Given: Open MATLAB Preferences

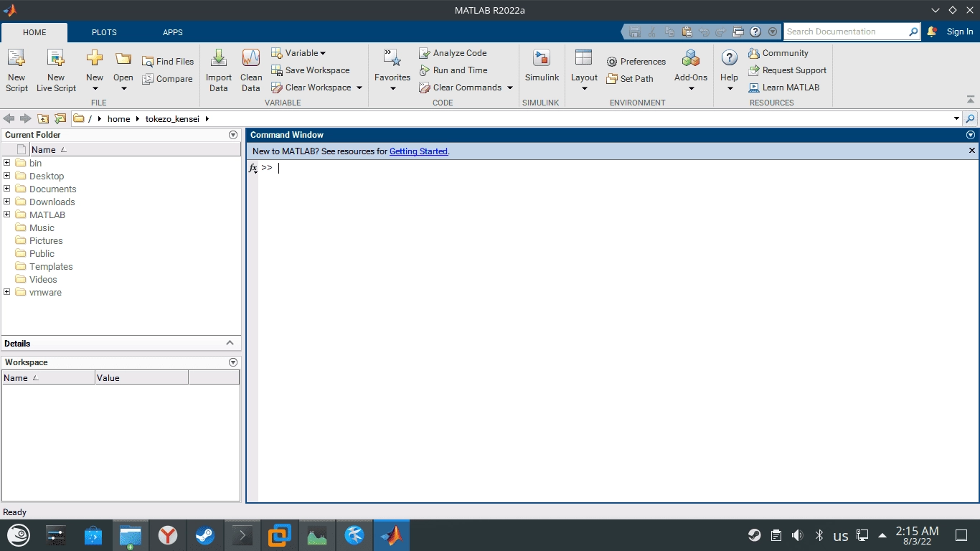Looking at the screenshot, I should tap(636, 62).
